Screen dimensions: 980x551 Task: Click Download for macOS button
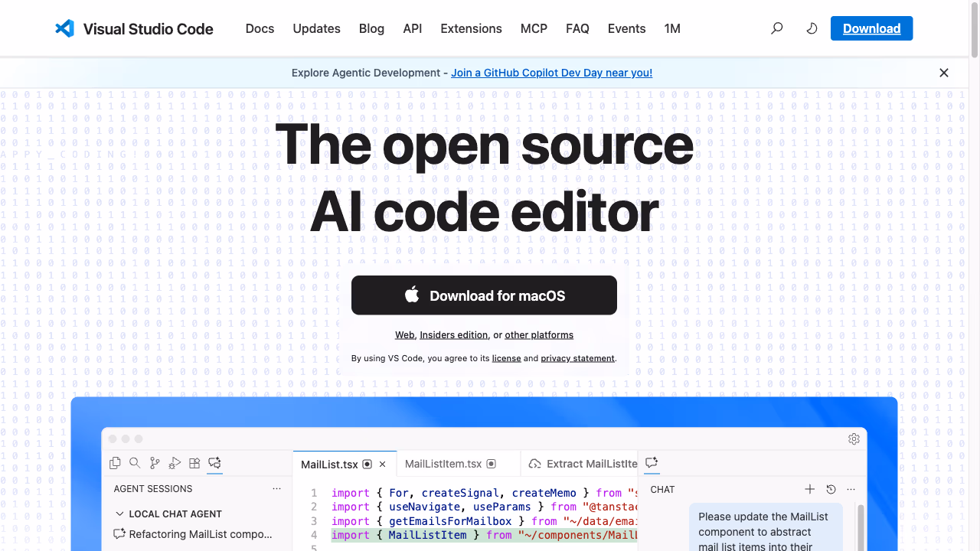(x=484, y=295)
